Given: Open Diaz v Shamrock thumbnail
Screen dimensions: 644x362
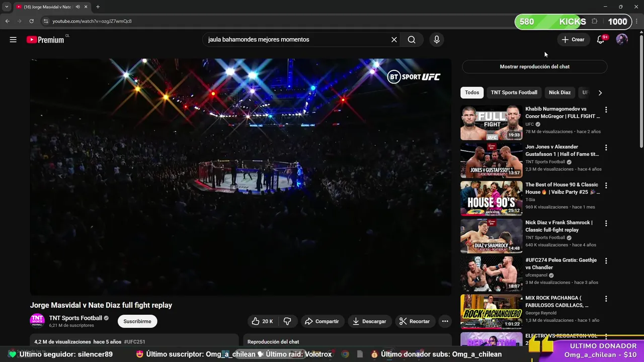Looking at the screenshot, I should [492, 236].
